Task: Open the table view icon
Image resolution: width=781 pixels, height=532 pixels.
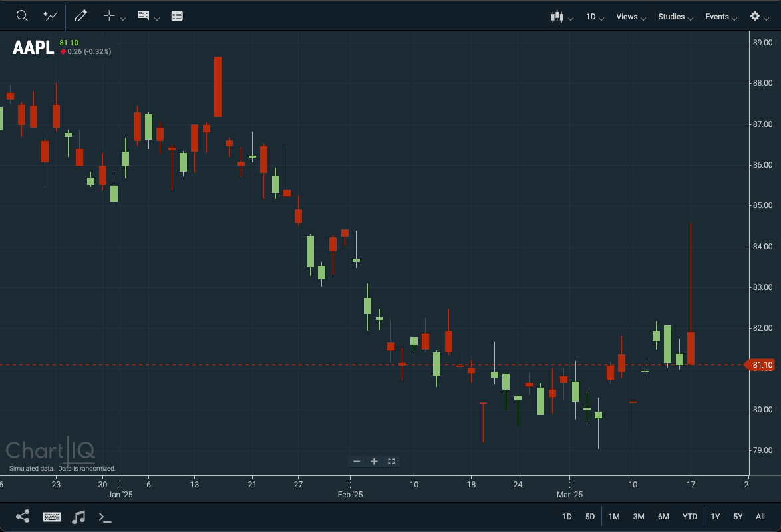Action: pos(177,16)
